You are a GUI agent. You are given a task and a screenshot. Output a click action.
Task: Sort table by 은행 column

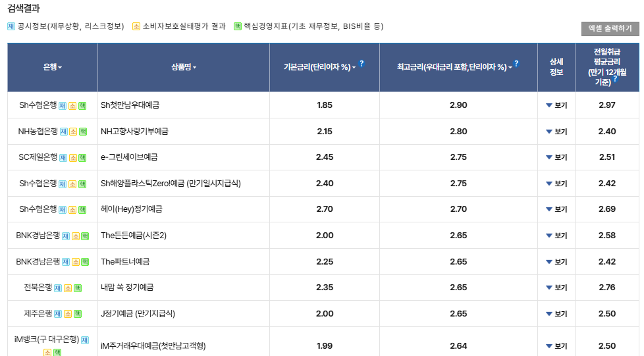[53, 67]
